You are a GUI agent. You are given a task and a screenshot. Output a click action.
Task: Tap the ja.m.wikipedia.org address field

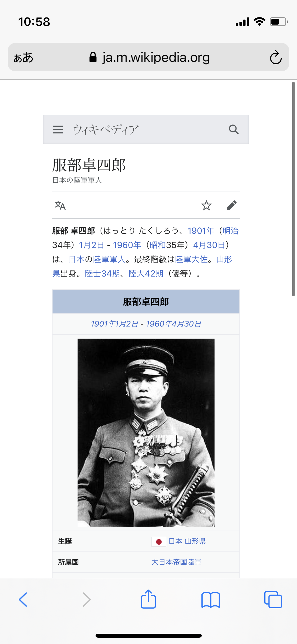click(149, 57)
